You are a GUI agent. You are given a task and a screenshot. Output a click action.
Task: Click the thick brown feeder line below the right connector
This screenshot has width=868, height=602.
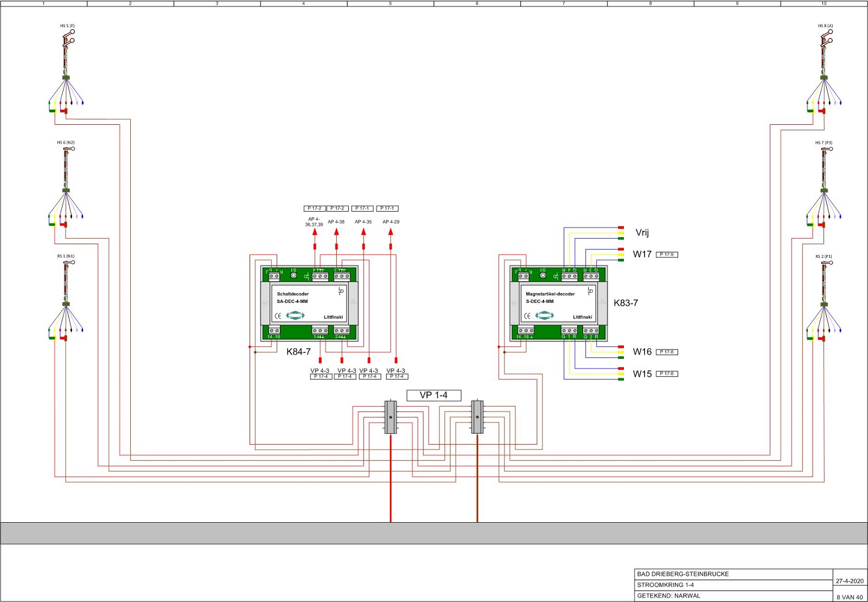coord(477,478)
